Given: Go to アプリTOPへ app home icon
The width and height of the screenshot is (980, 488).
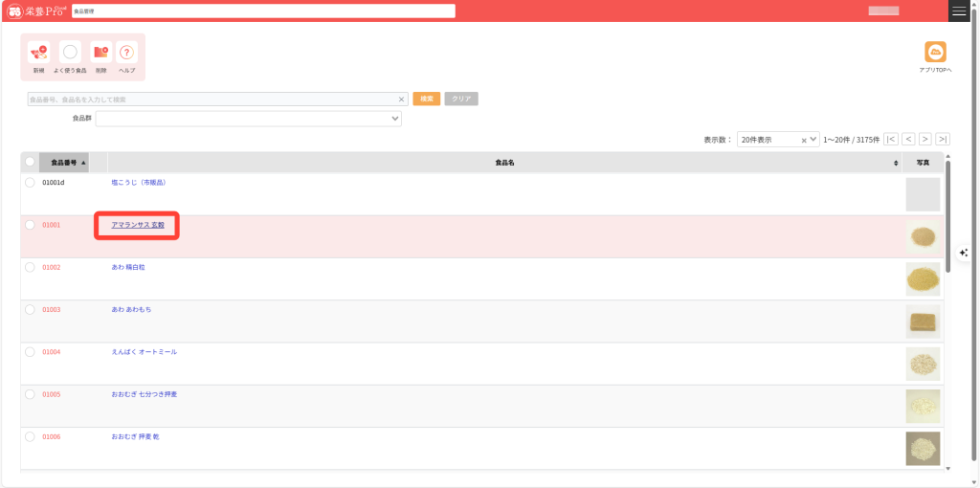Looking at the screenshot, I should pyautogui.click(x=935, y=54).
